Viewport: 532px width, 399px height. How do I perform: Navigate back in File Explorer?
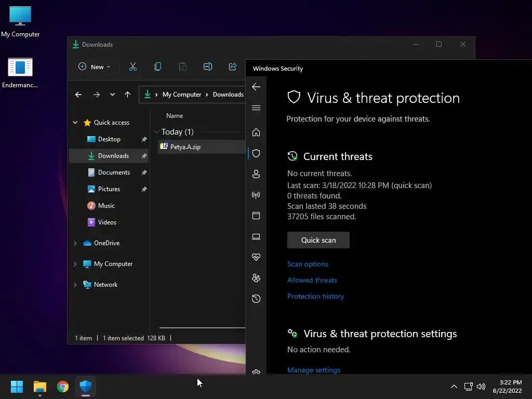(x=78, y=95)
